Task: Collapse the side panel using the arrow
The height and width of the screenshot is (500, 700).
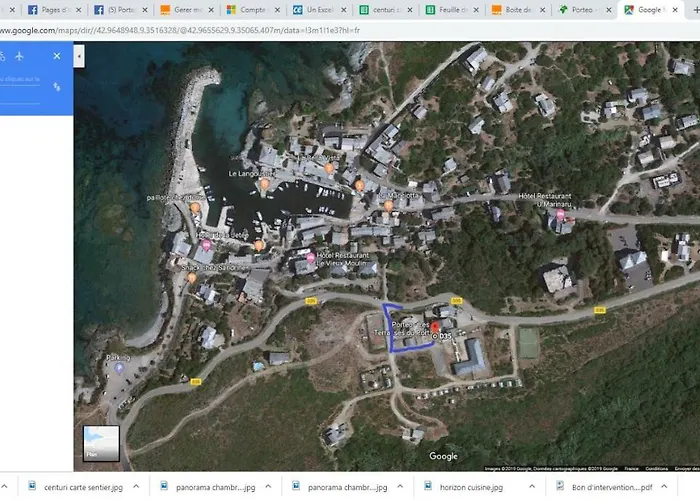Action: click(80, 57)
